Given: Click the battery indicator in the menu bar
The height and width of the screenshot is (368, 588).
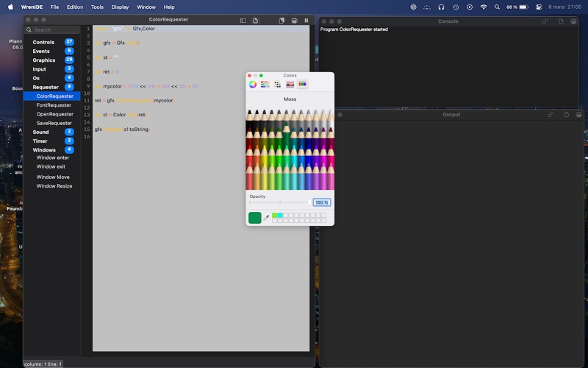Looking at the screenshot, I should (x=518, y=7).
